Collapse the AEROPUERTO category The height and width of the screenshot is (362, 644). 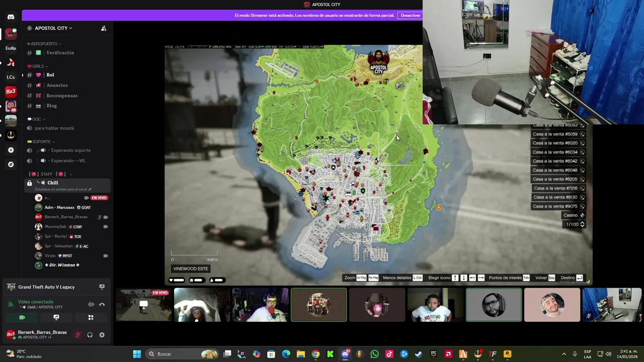tap(44, 44)
